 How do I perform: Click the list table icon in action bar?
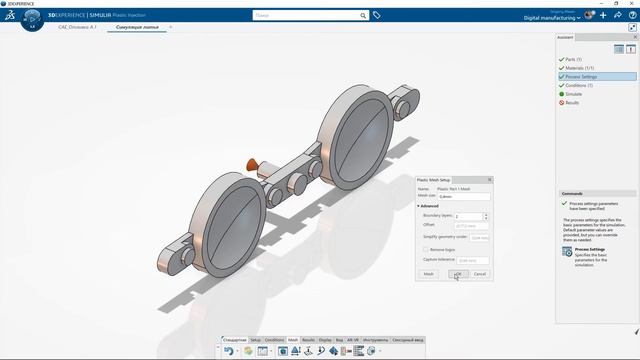point(358,351)
